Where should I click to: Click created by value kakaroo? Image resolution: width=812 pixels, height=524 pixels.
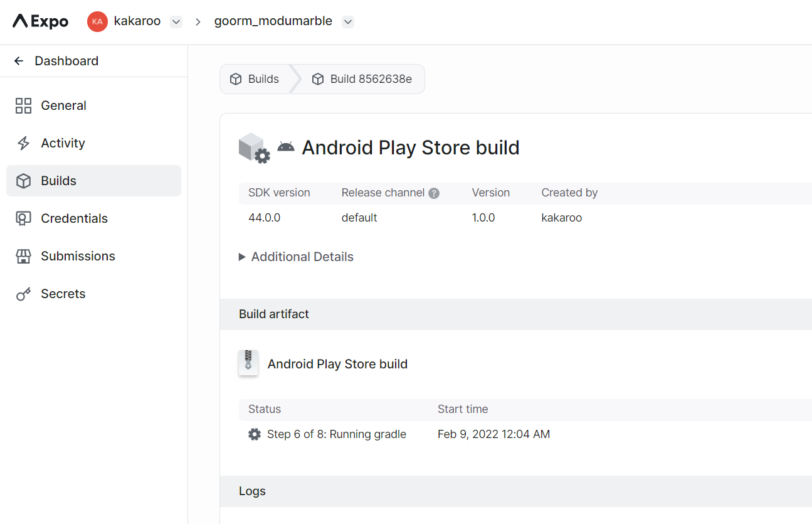coord(562,218)
